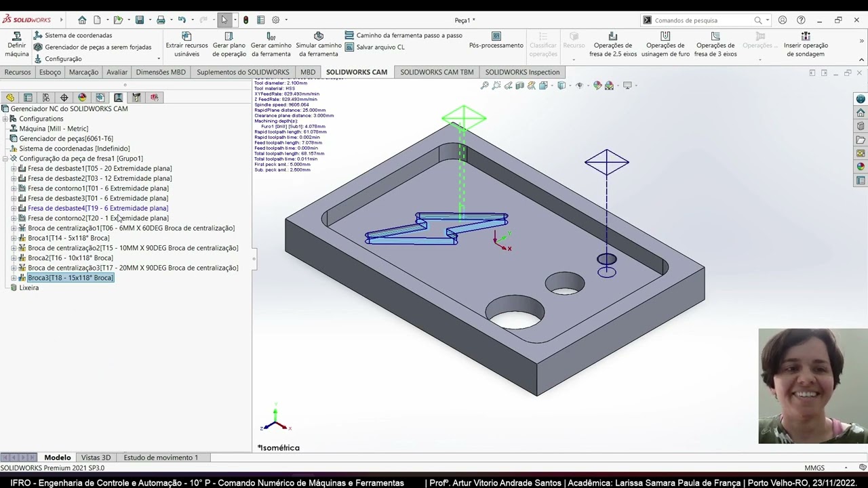The height and width of the screenshot is (488, 868).
Task: Open the Options gear icon
Action: click(x=275, y=20)
